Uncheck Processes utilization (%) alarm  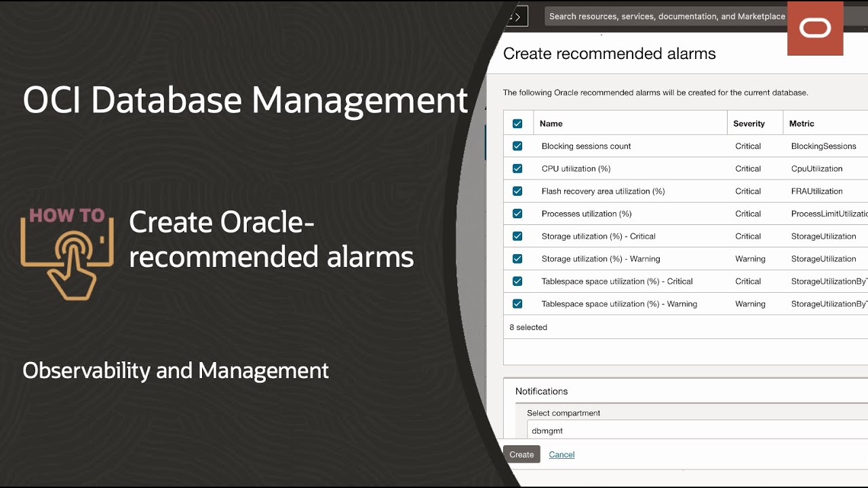coord(517,213)
